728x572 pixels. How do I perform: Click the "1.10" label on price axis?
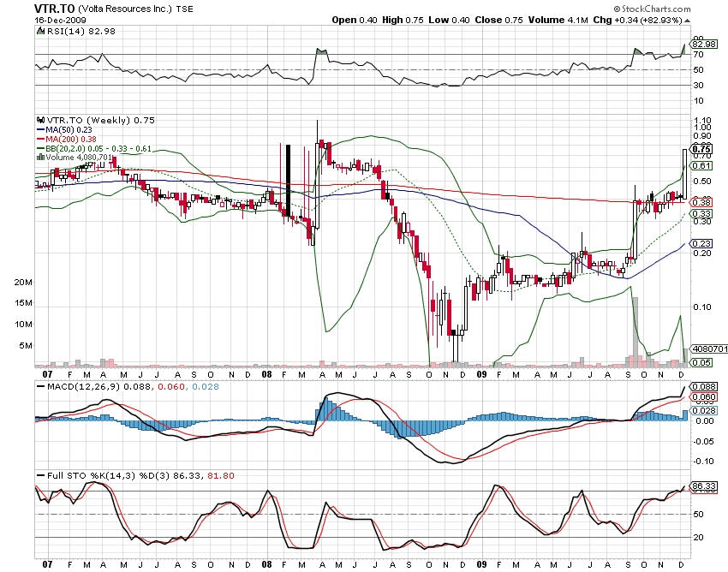702,120
